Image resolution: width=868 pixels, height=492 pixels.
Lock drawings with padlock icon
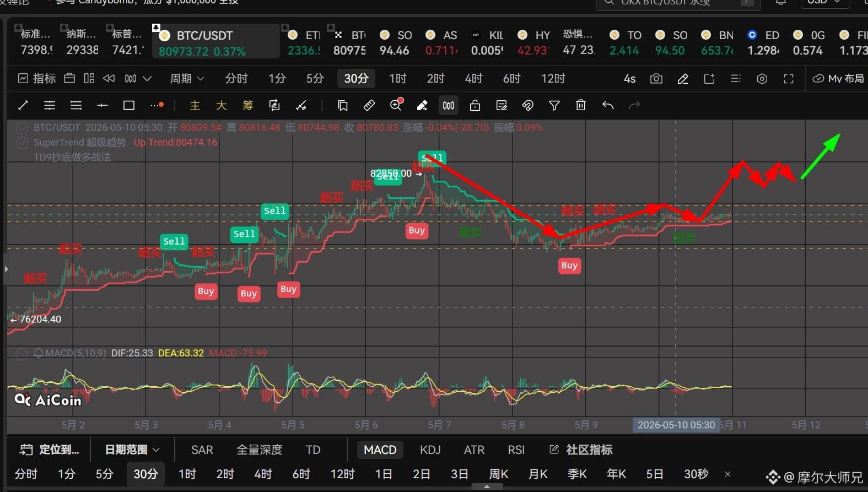(475, 105)
